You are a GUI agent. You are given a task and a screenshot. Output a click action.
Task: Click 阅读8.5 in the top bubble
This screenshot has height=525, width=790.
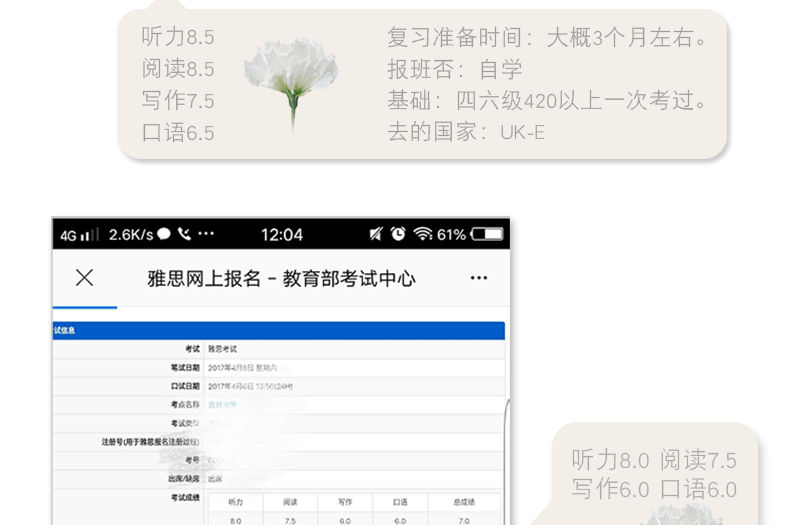tap(178, 69)
